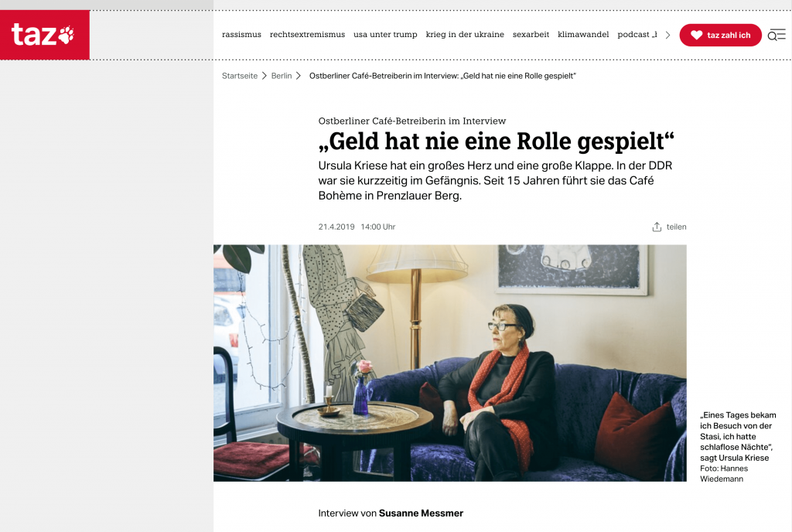
Task: Open the article photo of Ursula Kriese
Action: (450, 363)
